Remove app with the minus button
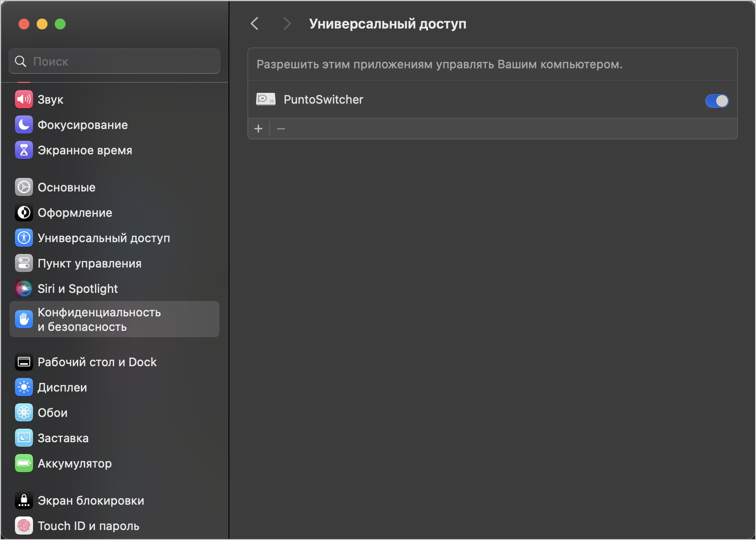 pos(281,129)
